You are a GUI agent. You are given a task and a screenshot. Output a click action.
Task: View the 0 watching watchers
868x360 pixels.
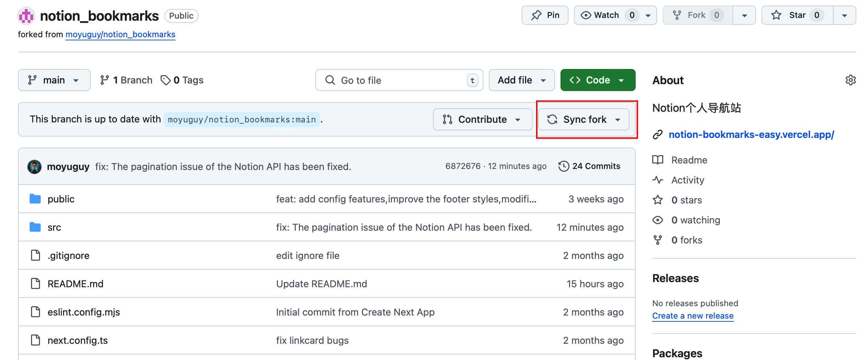pyautogui.click(x=696, y=220)
